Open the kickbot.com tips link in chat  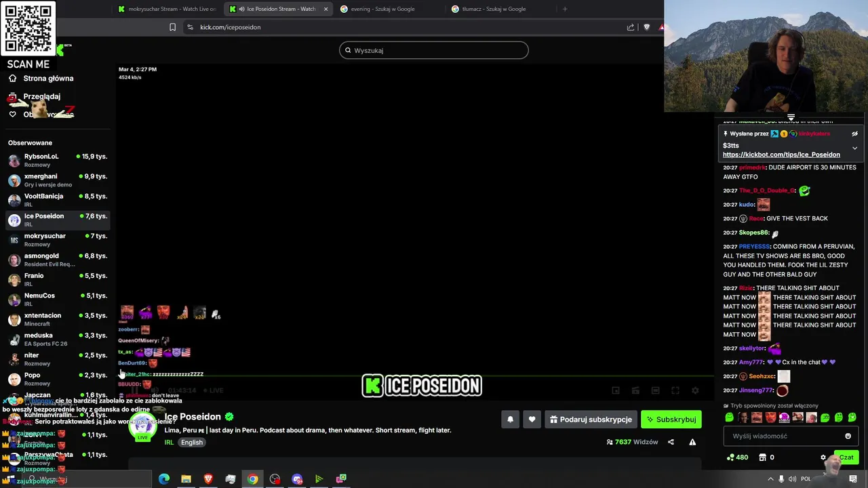[781, 155]
